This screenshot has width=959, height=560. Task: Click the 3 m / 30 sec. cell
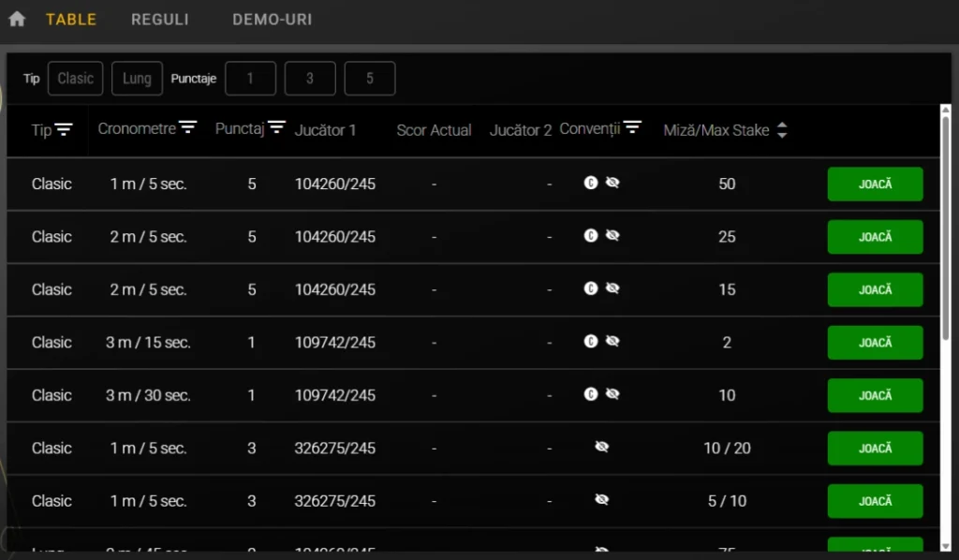click(x=148, y=395)
